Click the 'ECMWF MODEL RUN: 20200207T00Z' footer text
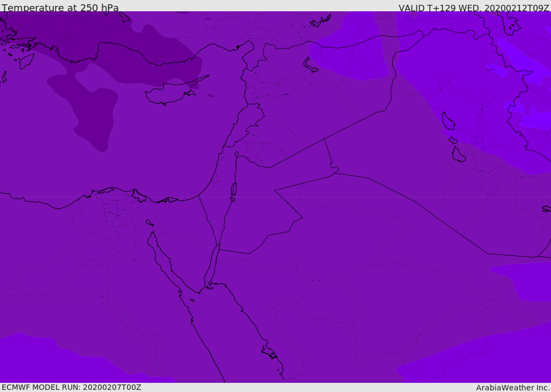The height and width of the screenshot is (392, 551). coord(72,387)
